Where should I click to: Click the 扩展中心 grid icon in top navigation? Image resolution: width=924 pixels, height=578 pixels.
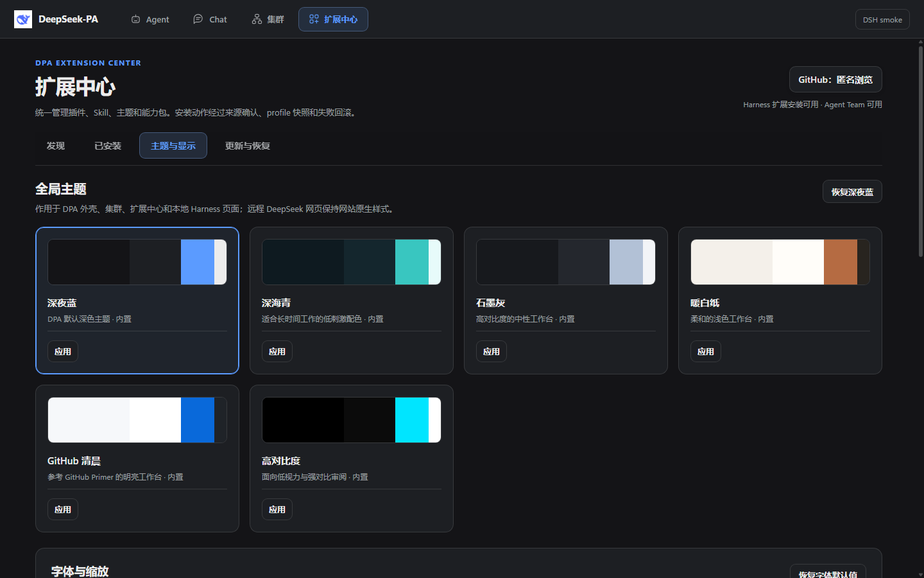[x=314, y=19]
